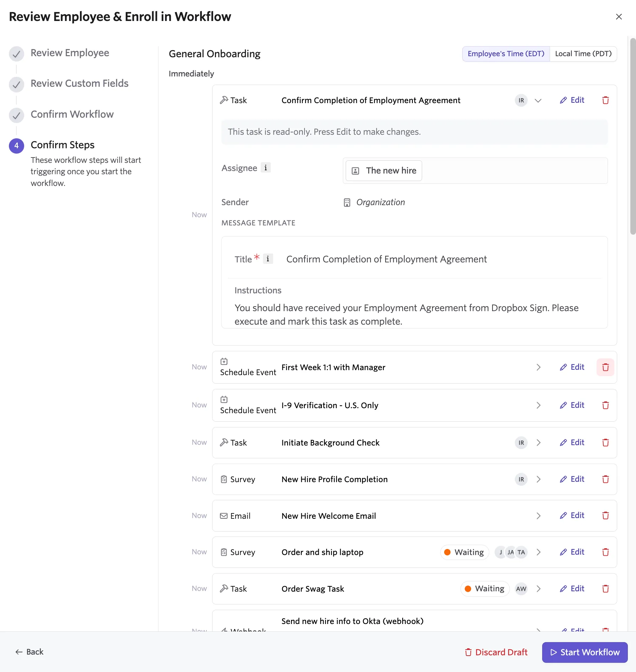Click the TA avatar on Order and ship laptop
Image resolution: width=636 pixels, height=672 pixels.
[x=521, y=552]
